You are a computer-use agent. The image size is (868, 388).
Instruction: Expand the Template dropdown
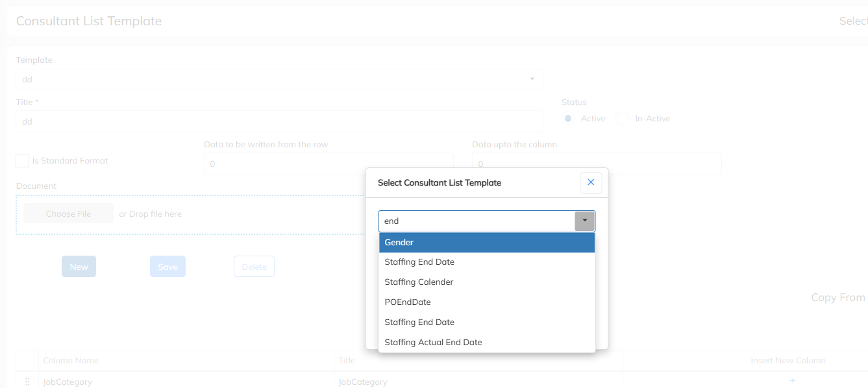tap(532, 79)
